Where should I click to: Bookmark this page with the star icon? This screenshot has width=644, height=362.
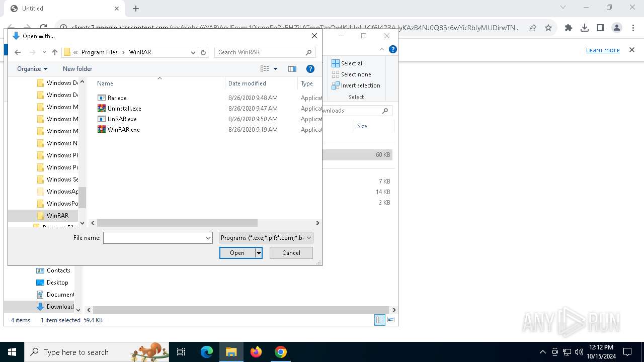[x=548, y=28]
